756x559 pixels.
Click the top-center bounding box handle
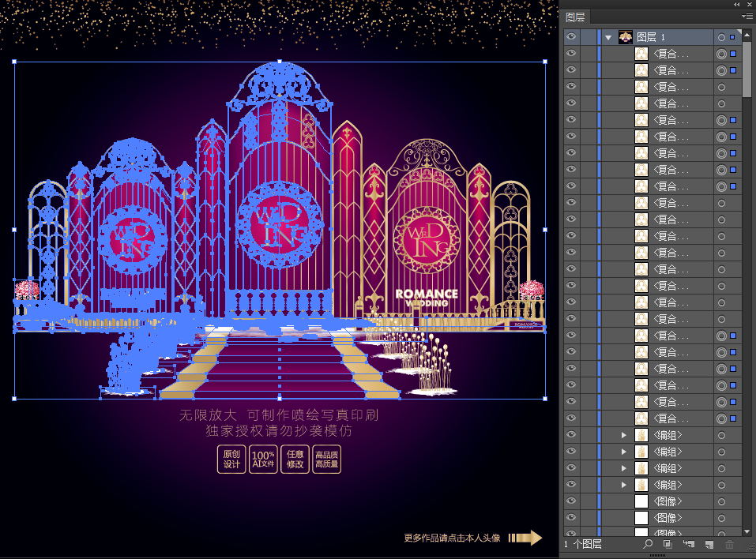[x=280, y=62]
